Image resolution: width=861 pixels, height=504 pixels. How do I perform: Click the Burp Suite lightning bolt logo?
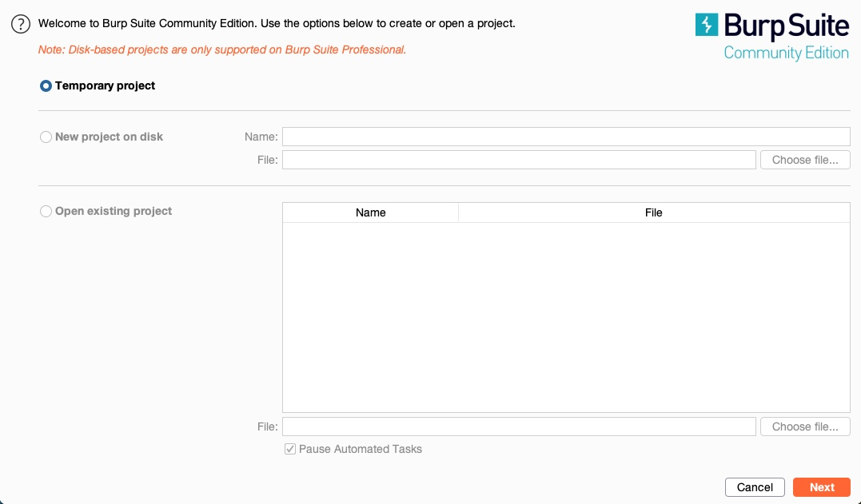coord(707,25)
